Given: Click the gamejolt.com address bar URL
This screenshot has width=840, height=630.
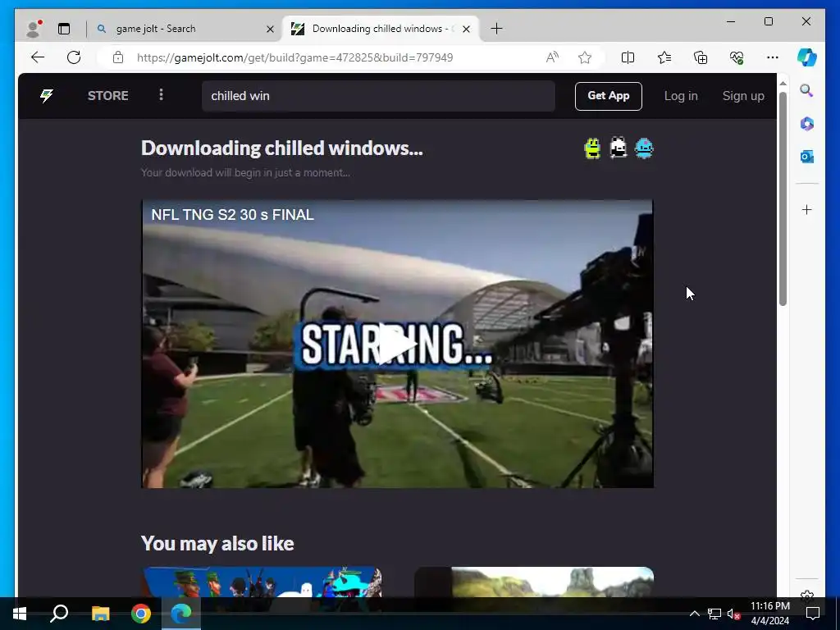Looking at the screenshot, I should [294, 57].
